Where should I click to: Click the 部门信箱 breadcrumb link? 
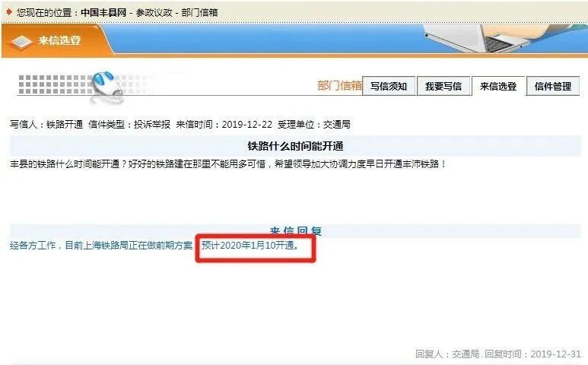(199, 12)
